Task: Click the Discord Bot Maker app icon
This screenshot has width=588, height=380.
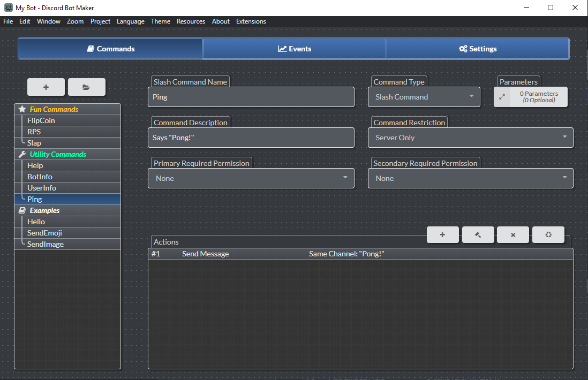Action: tap(8, 7)
